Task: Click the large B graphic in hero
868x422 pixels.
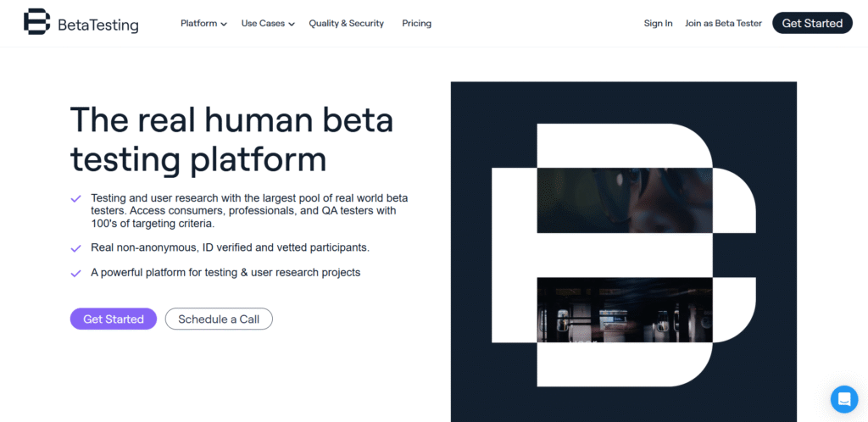Action: [x=623, y=254]
